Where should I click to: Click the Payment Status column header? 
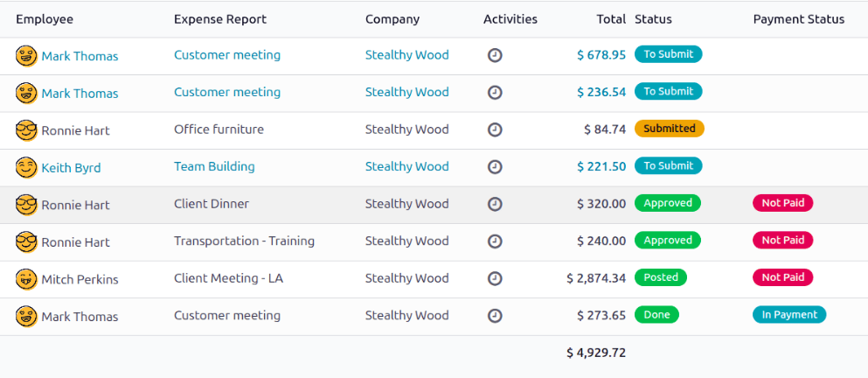(798, 19)
